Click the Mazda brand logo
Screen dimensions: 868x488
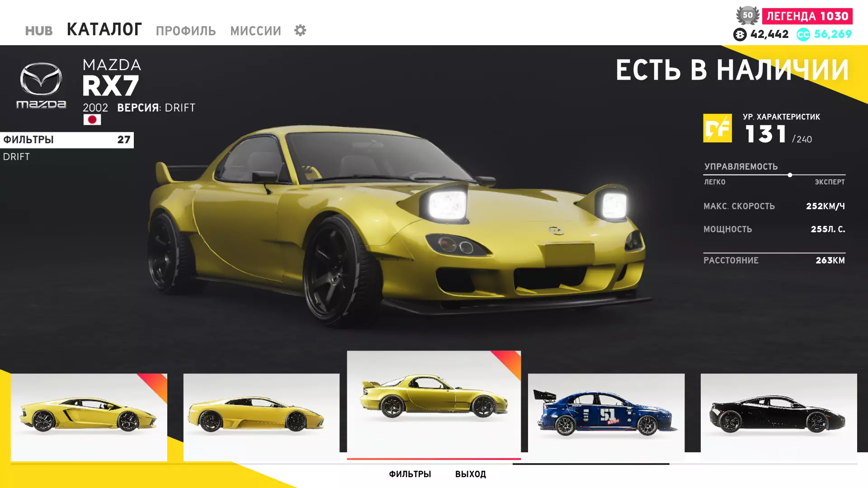[x=41, y=85]
